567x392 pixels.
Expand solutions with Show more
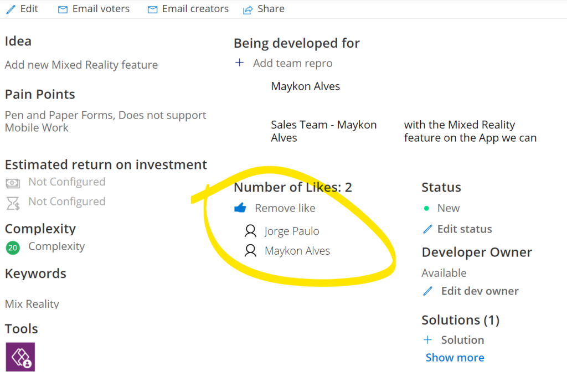click(455, 358)
